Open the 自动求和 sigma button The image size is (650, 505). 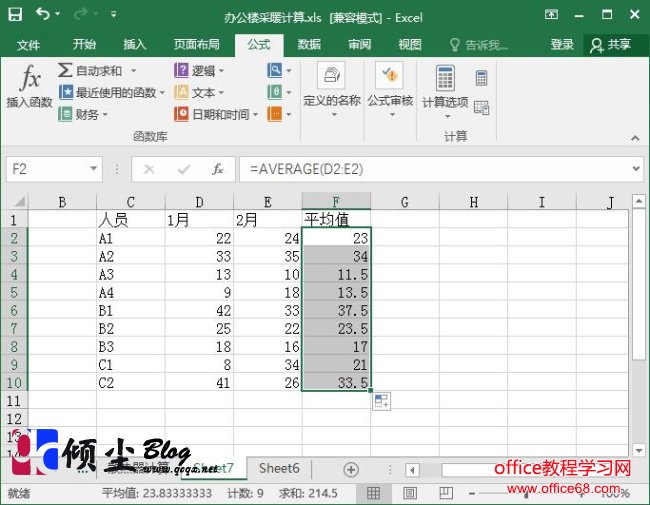pos(91,70)
